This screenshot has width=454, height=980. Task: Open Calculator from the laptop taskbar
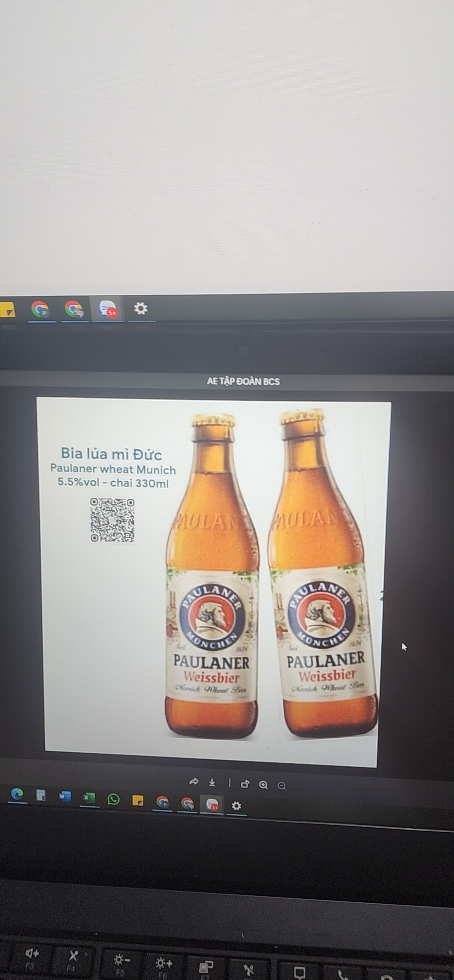(41, 796)
